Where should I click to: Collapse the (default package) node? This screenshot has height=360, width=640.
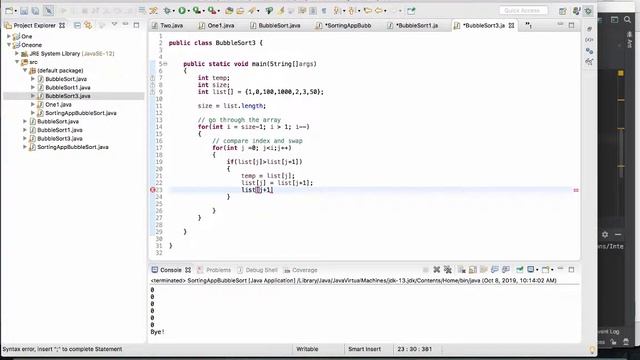click(x=25, y=70)
